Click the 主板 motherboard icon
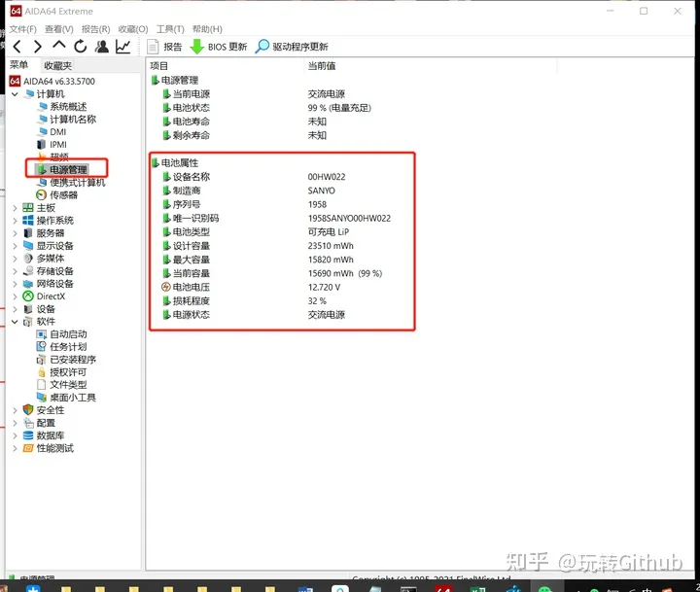Viewport: 700px width, 592px height. pyautogui.click(x=28, y=208)
